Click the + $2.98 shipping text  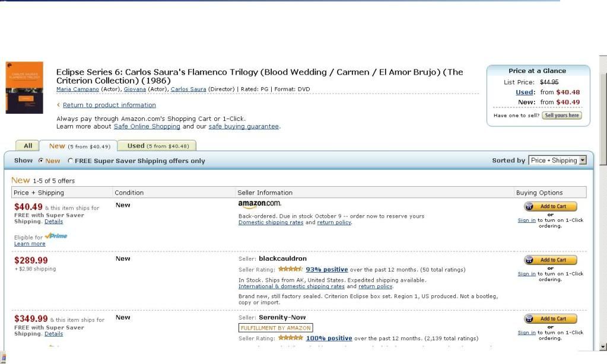[35, 269]
